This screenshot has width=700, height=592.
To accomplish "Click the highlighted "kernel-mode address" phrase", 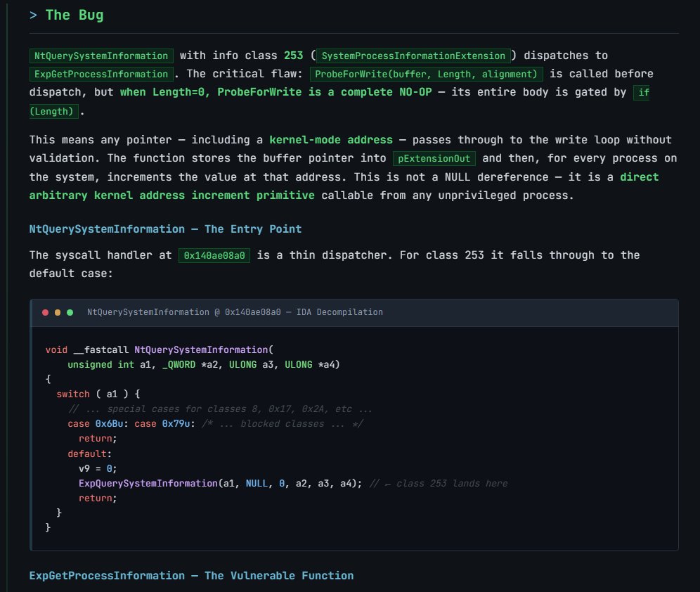I will point(331,140).
